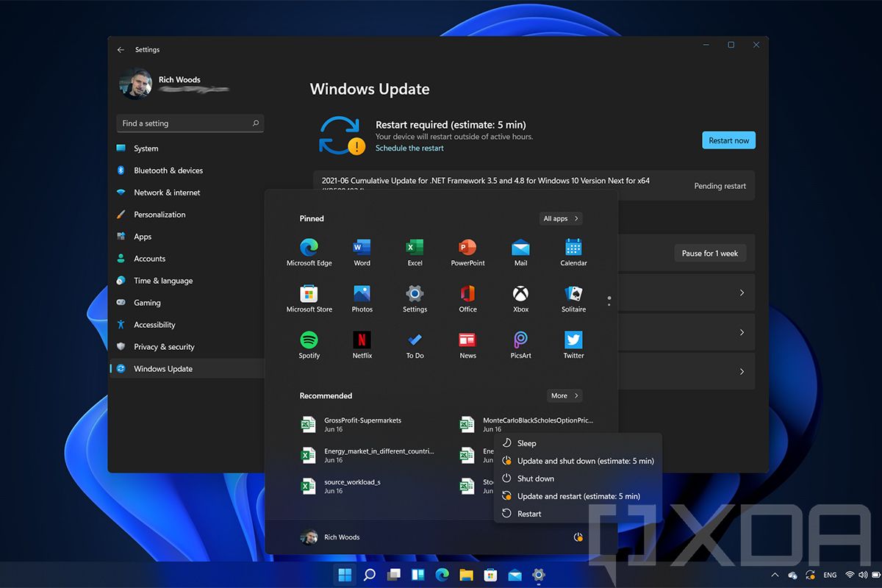Open Pause for 1 week dropdown
This screenshot has width=882, height=588.
(709, 254)
